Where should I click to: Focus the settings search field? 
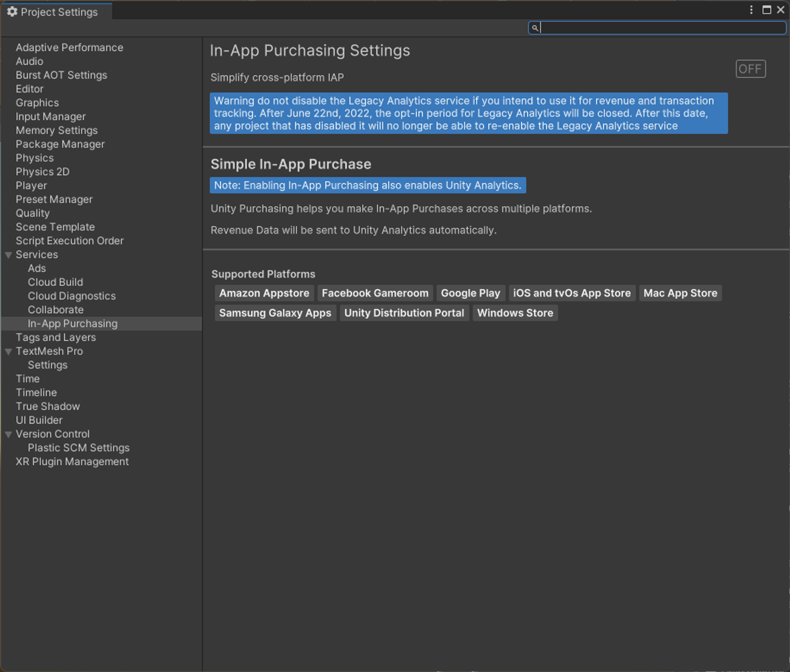coord(657,28)
